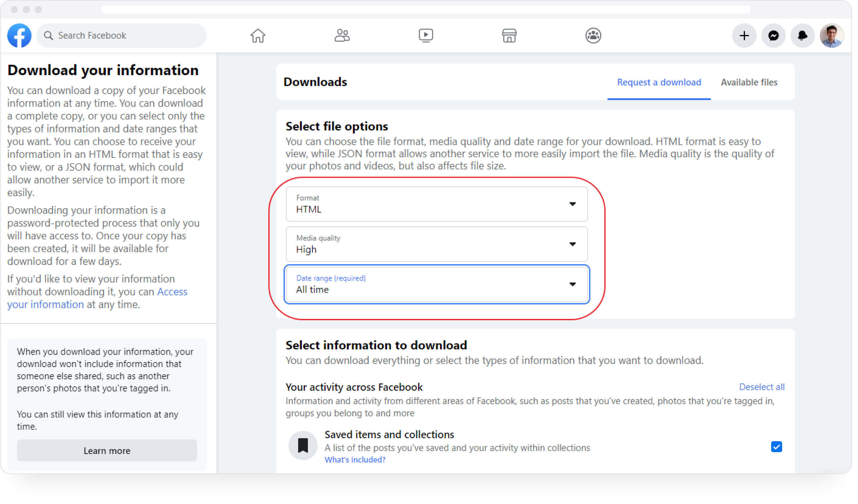Click the Download your information heading

tap(103, 70)
